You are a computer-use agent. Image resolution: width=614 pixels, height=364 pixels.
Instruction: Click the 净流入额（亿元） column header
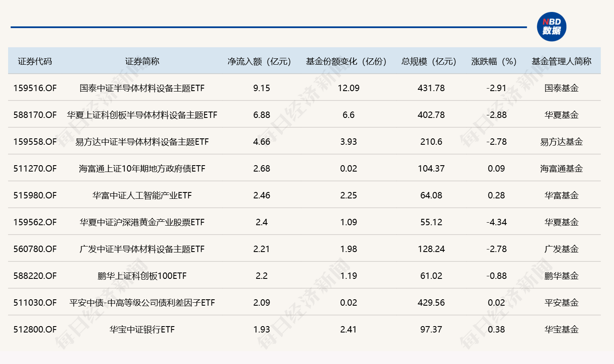click(259, 61)
